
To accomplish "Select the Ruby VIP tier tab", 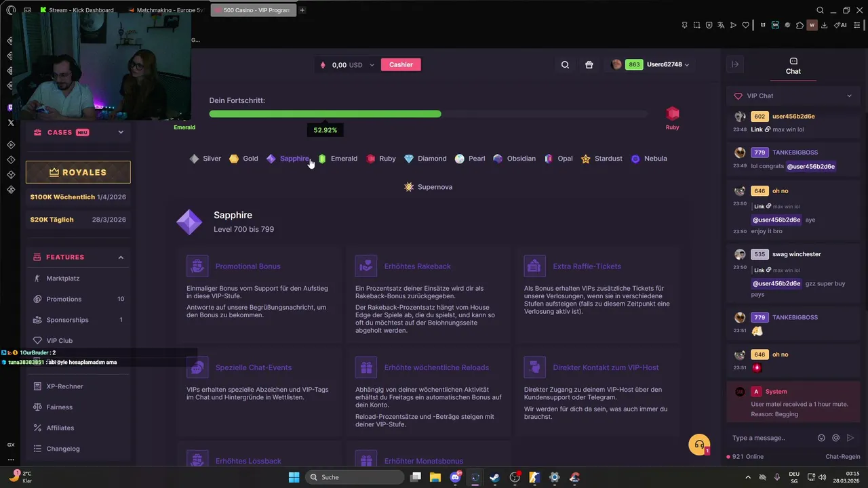I will tap(381, 159).
